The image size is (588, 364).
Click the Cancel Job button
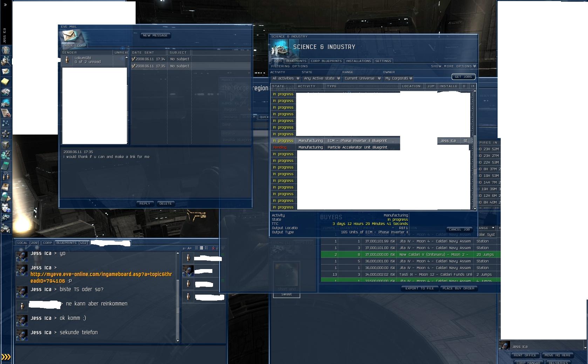point(459,229)
